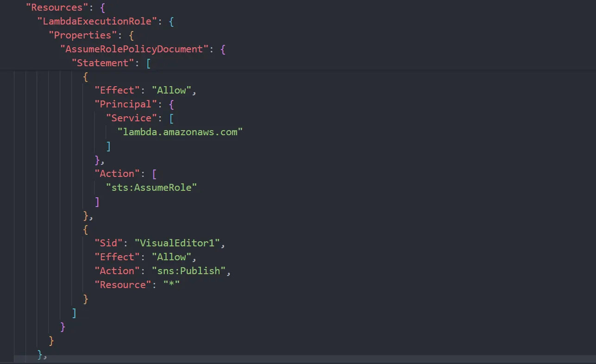Image resolution: width=596 pixels, height=364 pixels.
Task: Click the "Action" key in first statement
Action: [x=117, y=173]
